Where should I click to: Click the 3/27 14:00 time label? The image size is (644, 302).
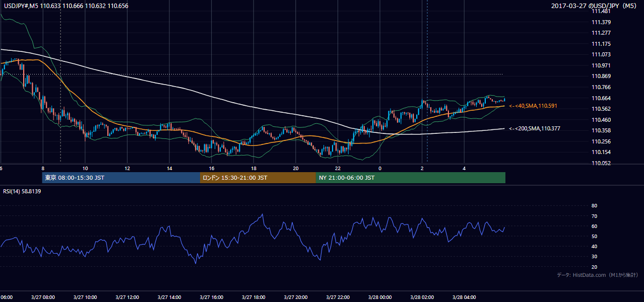click(169, 297)
